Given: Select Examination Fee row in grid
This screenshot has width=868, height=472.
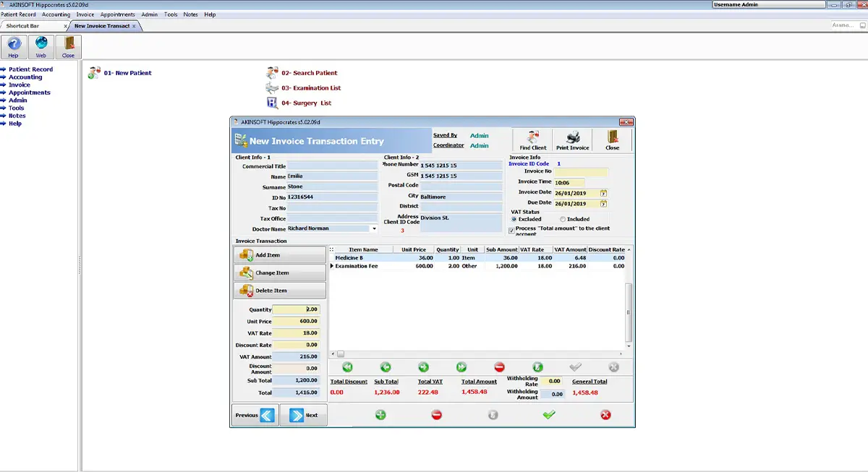Looking at the screenshot, I should (x=477, y=266).
